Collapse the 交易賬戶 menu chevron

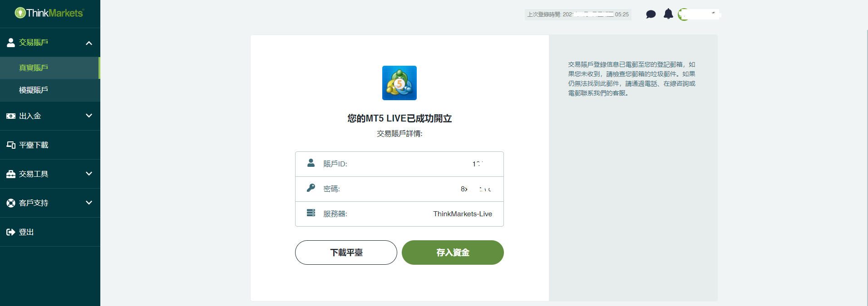(89, 43)
